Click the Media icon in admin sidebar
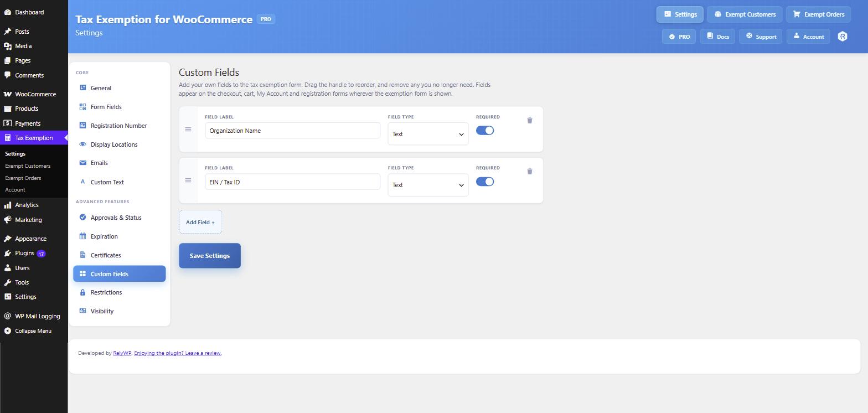The height and width of the screenshot is (413, 868). (7, 46)
